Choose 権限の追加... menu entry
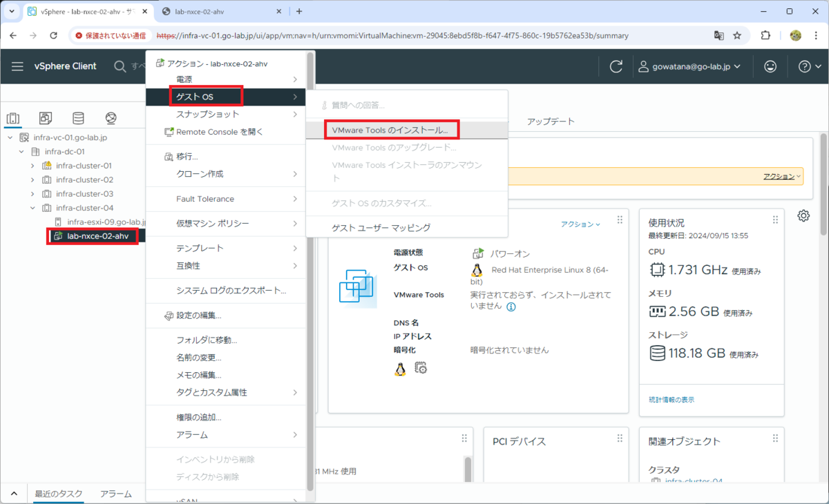This screenshot has height=504, width=829. point(226,418)
